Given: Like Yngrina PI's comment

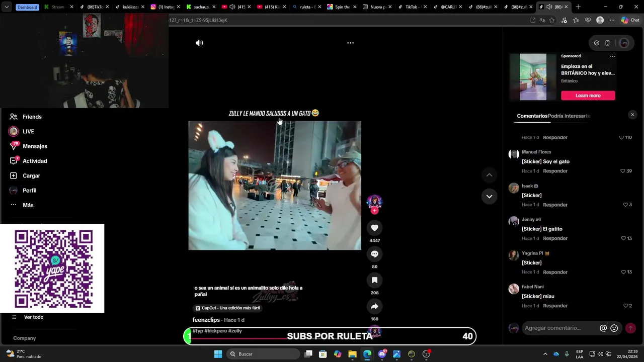Looking at the screenshot, I should click(x=623, y=272).
